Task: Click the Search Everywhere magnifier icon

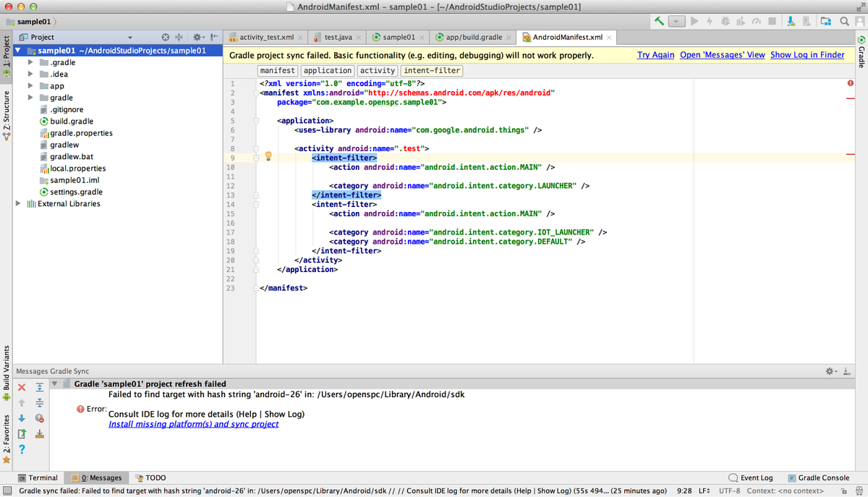Action: click(x=843, y=21)
